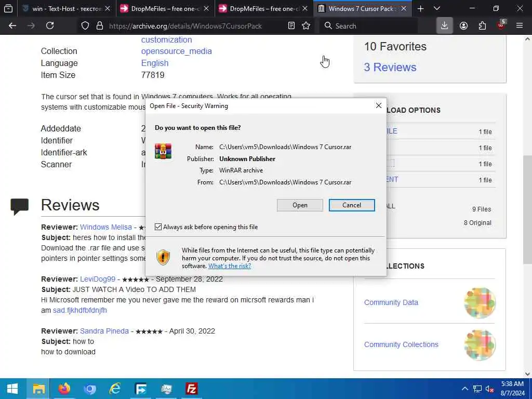This screenshot has height=399, width=532.
Task: Close the Open File dialog with X
Action: [x=379, y=105]
